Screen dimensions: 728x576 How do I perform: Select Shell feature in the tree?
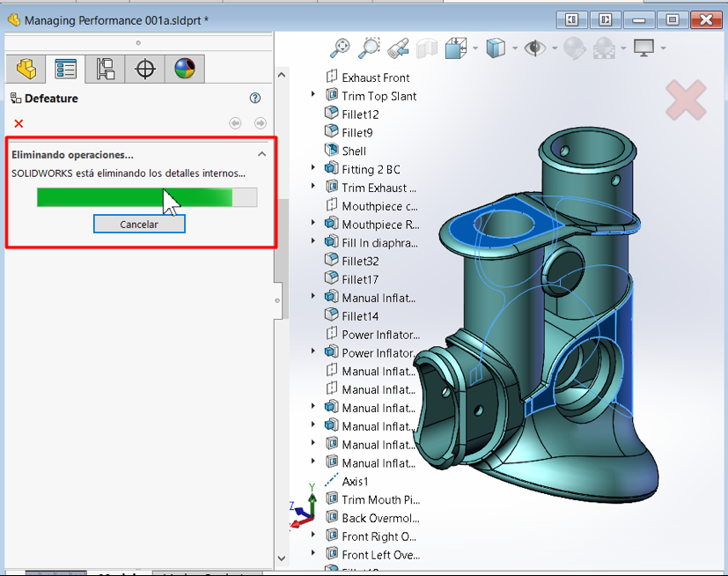(x=354, y=151)
